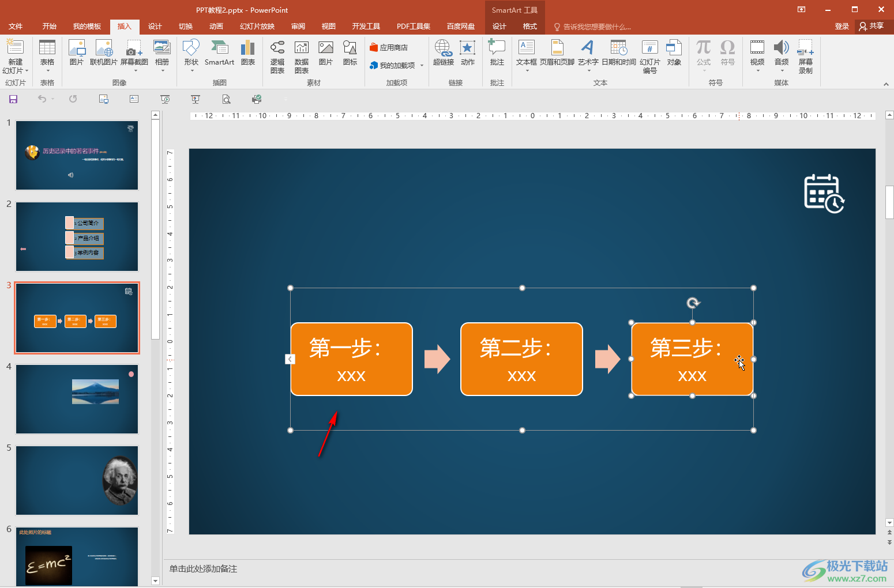Select slide 1 thumbnail
This screenshot has width=894, height=588.
click(x=77, y=155)
